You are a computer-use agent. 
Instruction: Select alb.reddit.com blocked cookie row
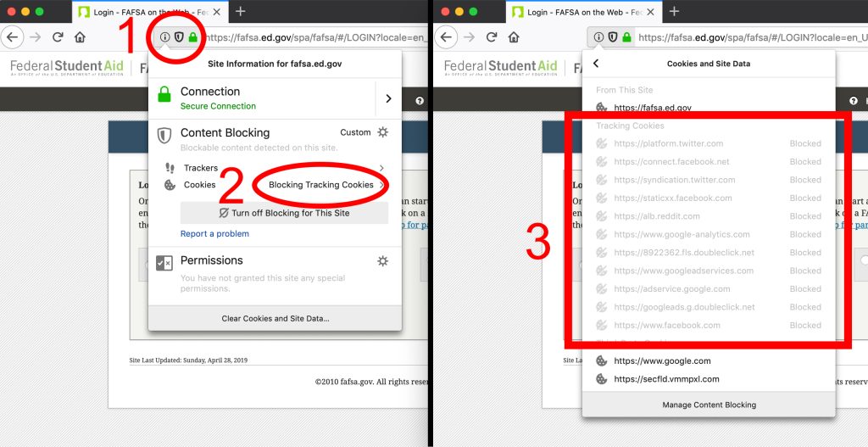[x=709, y=216]
